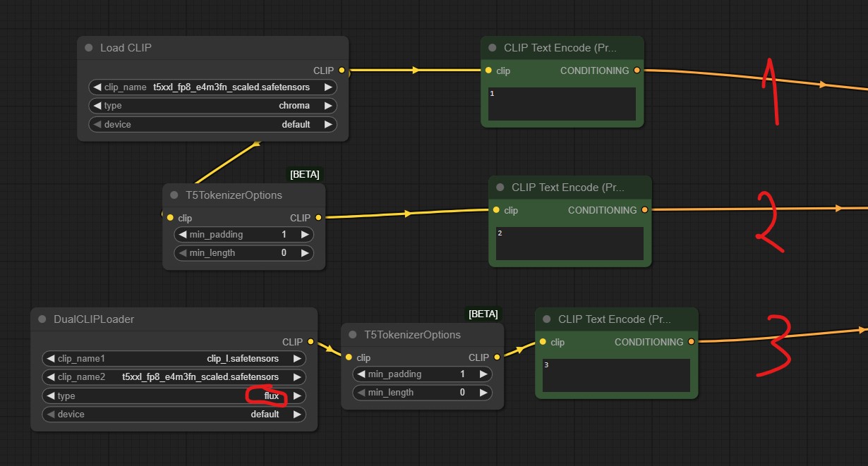This screenshot has height=466, width=868.
Task: Collapse the CLIP Text Encode node containing 3
Action: [547, 319]
